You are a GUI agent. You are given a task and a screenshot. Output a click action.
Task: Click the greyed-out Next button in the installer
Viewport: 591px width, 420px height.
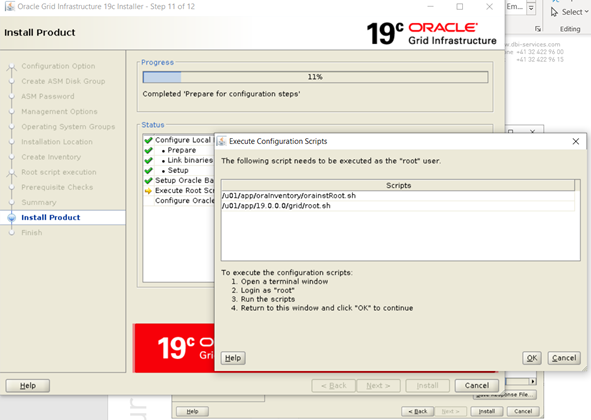click(x=378, y=385)
